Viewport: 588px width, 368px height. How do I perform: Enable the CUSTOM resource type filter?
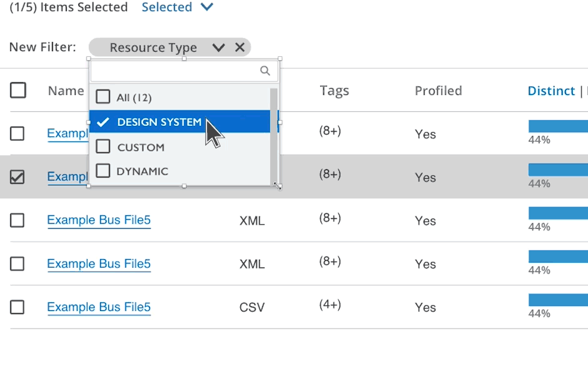coord(103,146)
